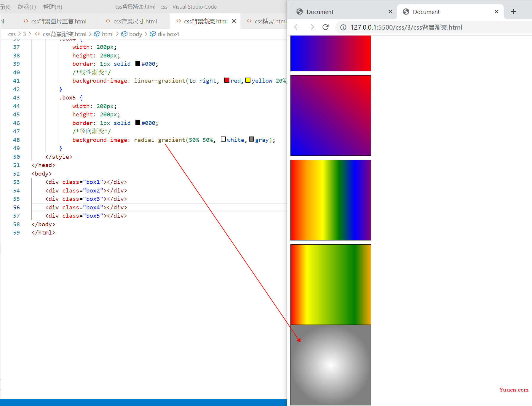Click the /*线性渐变*/ comment on line 40
The width and height of the screenshot is (532, 406).
point(92,72)
